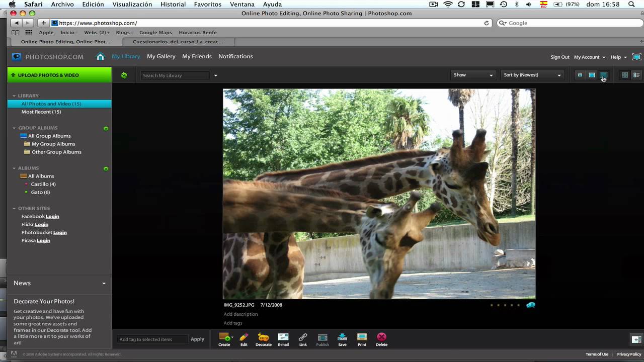Screen dimensions: 644x362
Task: Click Add description under the photo
Action: click(240, 314)
